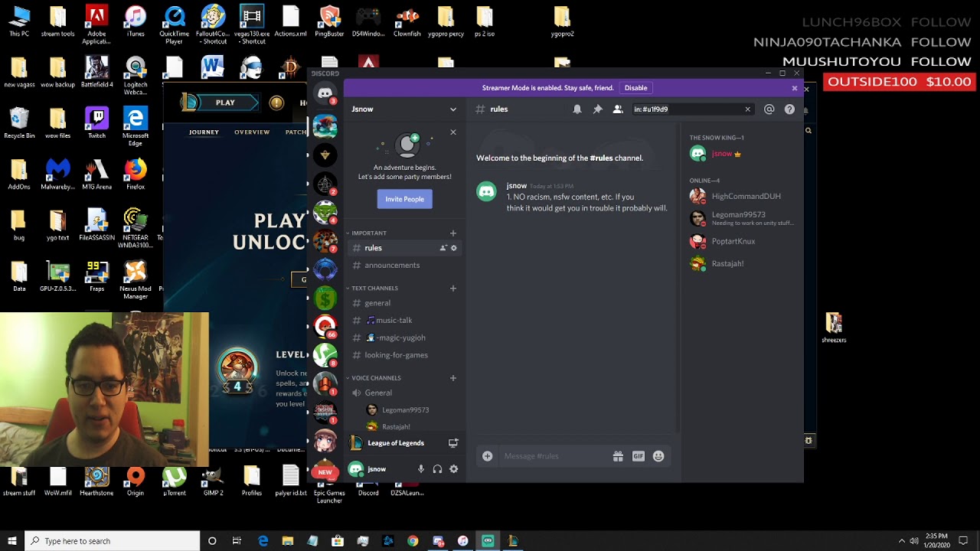Deafen audio with headphones icon
Image resolution: width=980 pixels, height=551 pixels.
[437, 469]
